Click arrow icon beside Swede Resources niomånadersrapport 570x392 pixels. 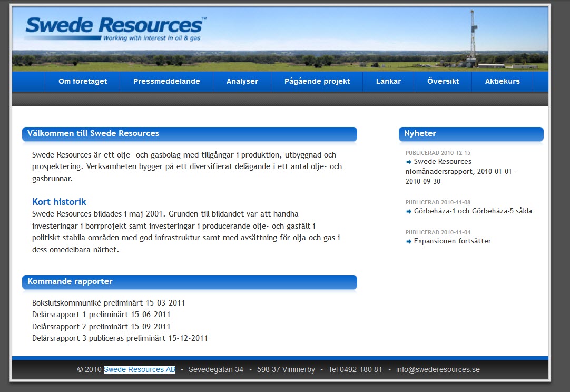tap(409, 162)
